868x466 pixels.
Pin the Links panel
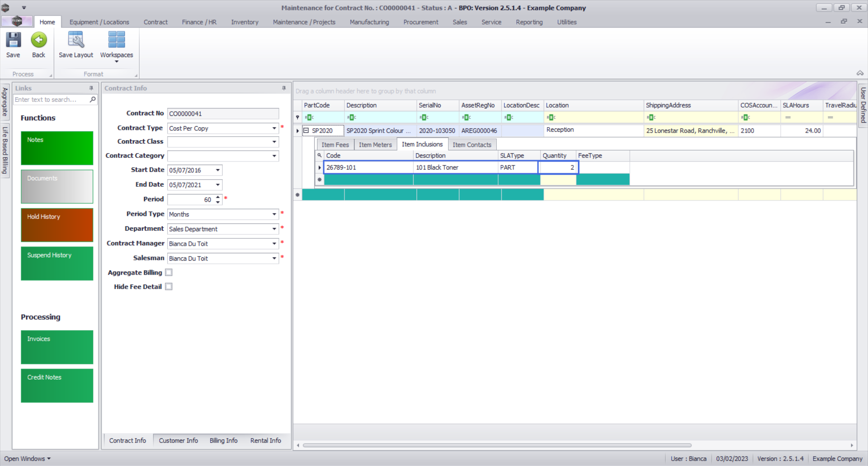click(91, 88)
